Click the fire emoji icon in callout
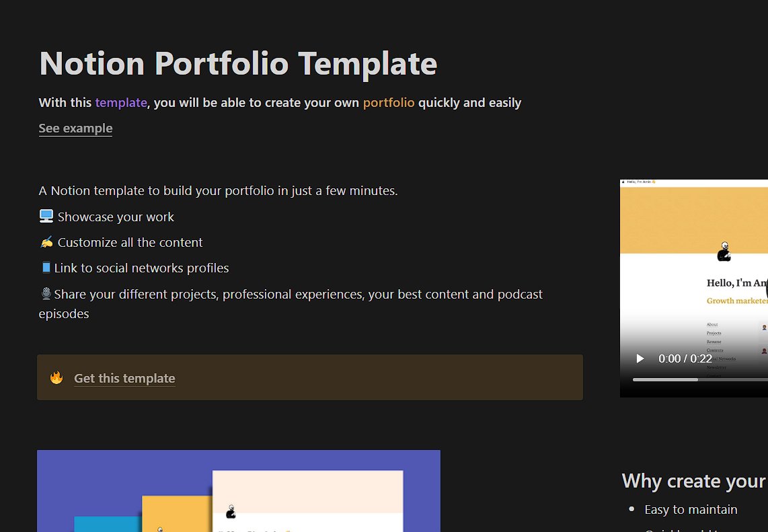The width and height of the screenshot is (768, 532). (x=56, y=378)
